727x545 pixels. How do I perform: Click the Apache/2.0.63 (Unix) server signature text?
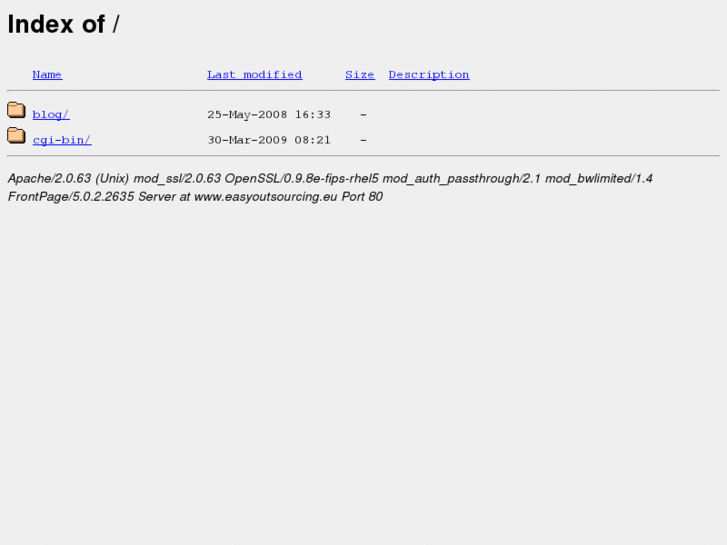68,179
